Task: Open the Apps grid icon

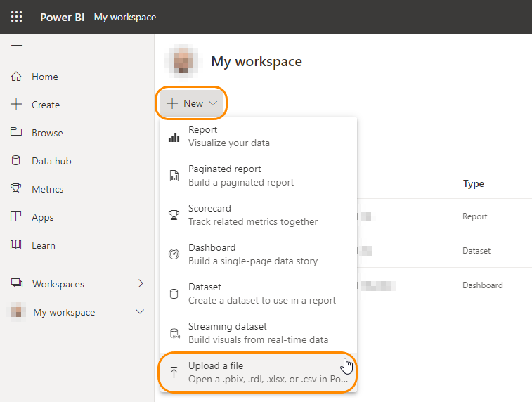Action: click(x=17, y=217)
